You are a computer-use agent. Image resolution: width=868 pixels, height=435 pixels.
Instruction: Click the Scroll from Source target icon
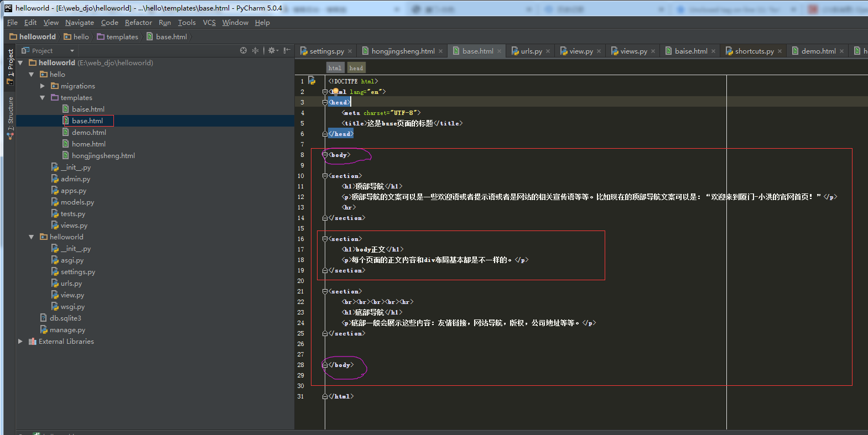pyautogui.click(x=243, y=50)
